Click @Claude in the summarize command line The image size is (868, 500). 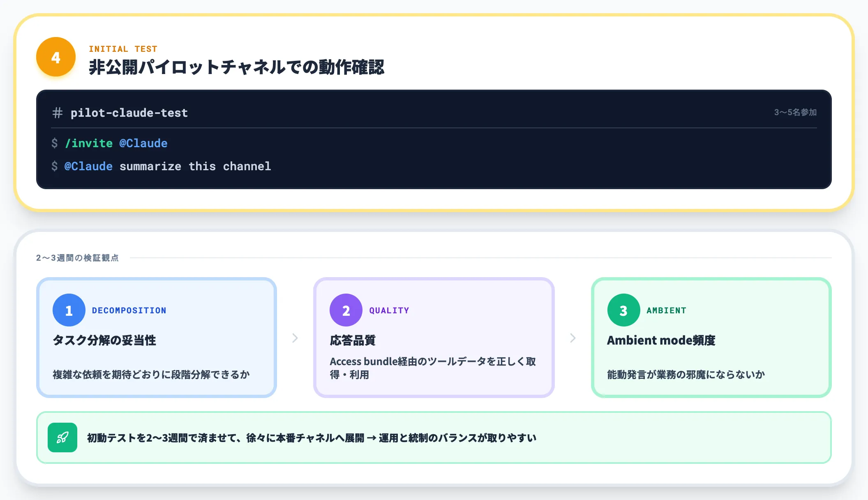pyautogui.click(x=88, y=166)
